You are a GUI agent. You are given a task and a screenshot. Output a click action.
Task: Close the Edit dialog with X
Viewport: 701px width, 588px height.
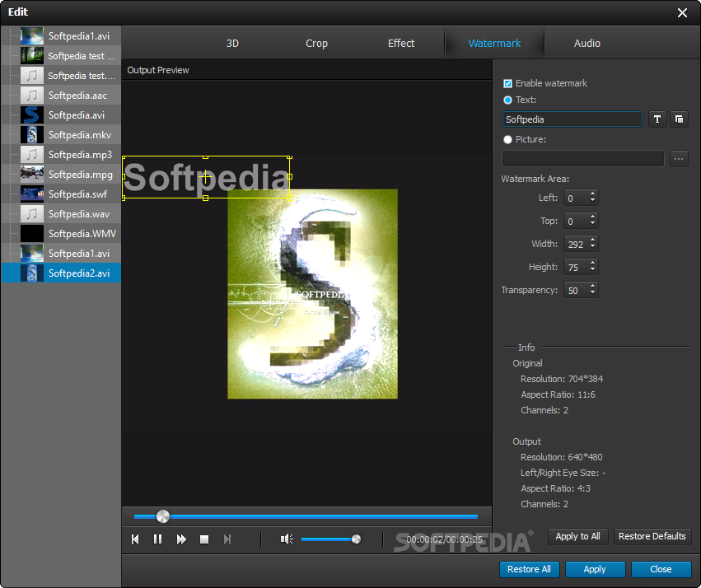(682, 12)
